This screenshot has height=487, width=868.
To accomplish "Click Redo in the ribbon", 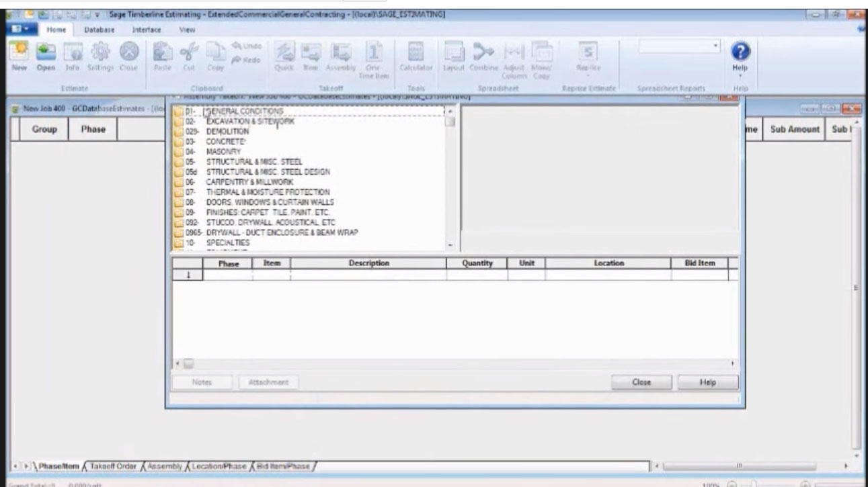I will tap(245, 59).
